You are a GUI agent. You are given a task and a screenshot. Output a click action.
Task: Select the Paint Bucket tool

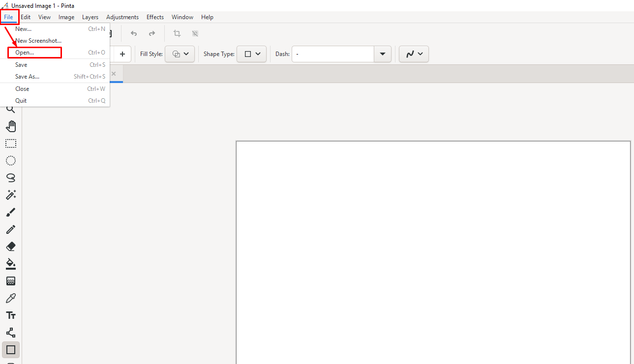pyautogui.click(x=11, y=264)
